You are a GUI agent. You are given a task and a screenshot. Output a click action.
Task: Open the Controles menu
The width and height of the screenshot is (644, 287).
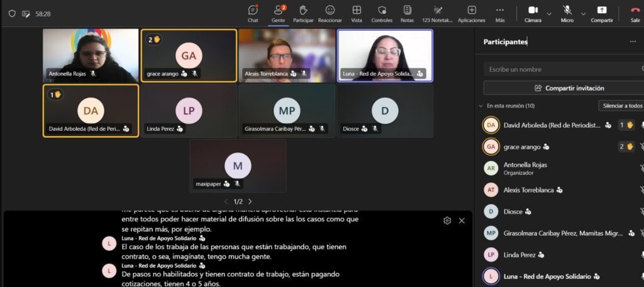382,13
